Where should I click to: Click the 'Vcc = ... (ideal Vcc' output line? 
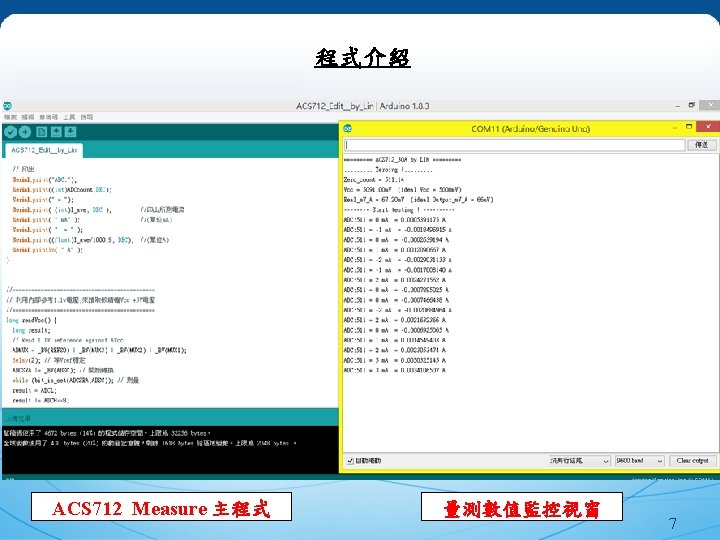point(402,190)
